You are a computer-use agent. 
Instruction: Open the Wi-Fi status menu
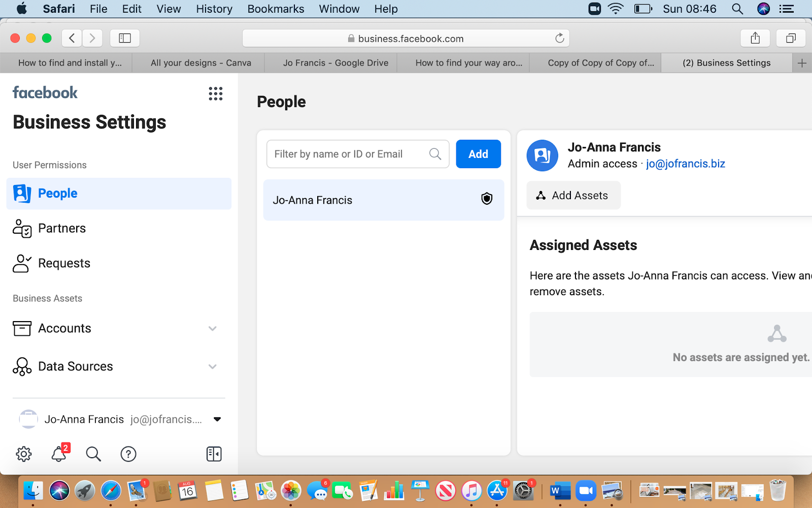pyautogui.click(x=616, y=9)
